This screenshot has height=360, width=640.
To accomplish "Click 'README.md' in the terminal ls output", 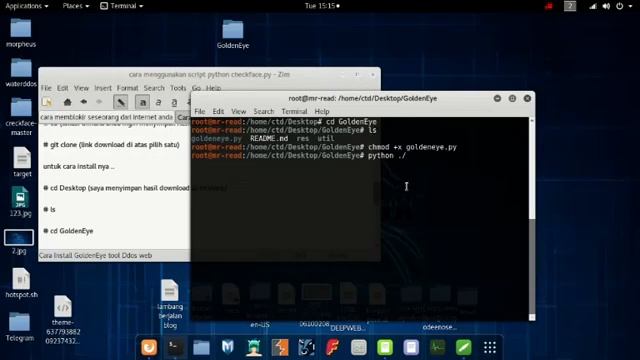I will pyautogui.click(x=269, y=139).
